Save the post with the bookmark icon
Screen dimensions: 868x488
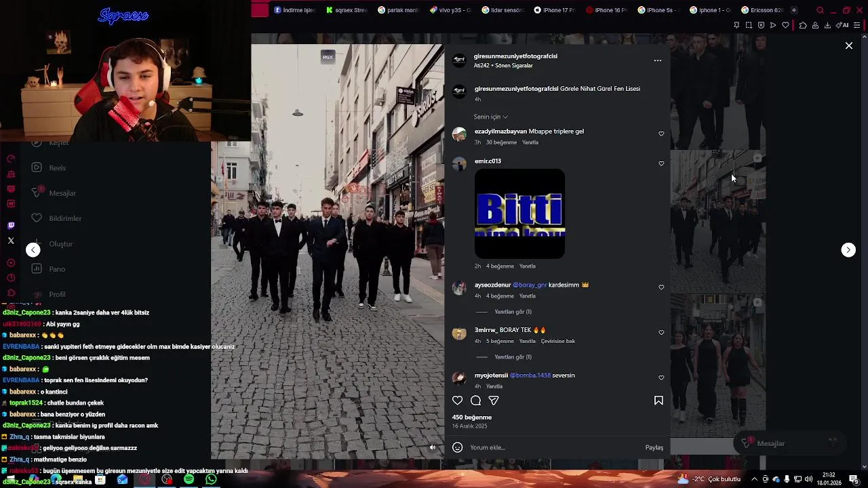click(x=658, y=401)
